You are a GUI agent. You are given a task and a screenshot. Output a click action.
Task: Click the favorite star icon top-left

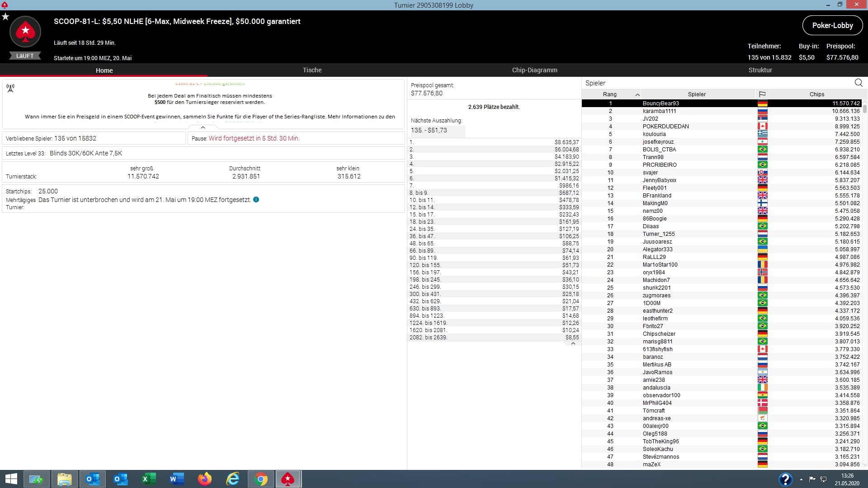(x=5, y=17)
